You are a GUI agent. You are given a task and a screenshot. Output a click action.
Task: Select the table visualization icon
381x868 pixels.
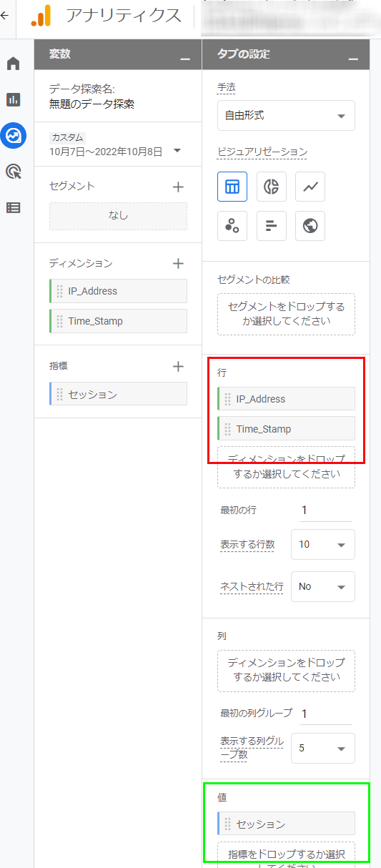232,187
